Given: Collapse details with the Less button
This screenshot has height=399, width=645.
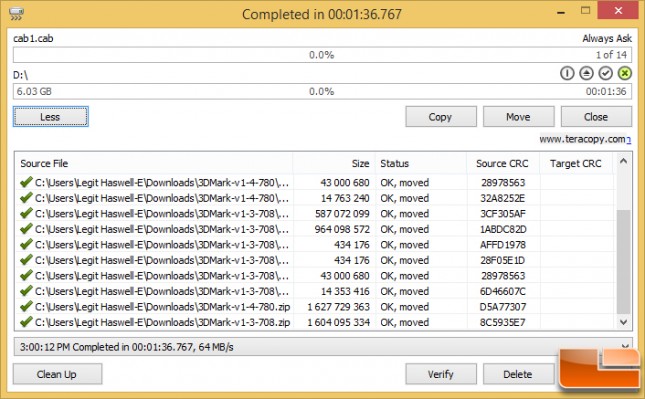Looking at the screenshot, I should pos(51,117).
